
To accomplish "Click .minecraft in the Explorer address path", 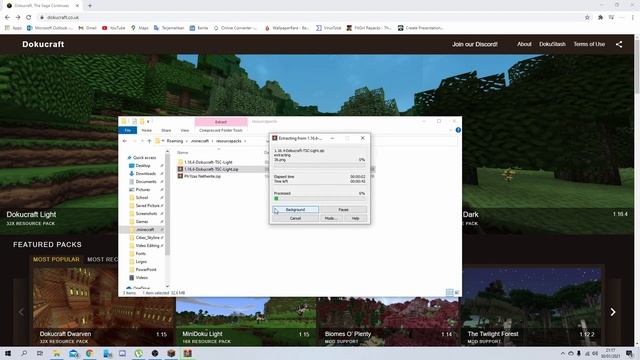I will point(200,141).
